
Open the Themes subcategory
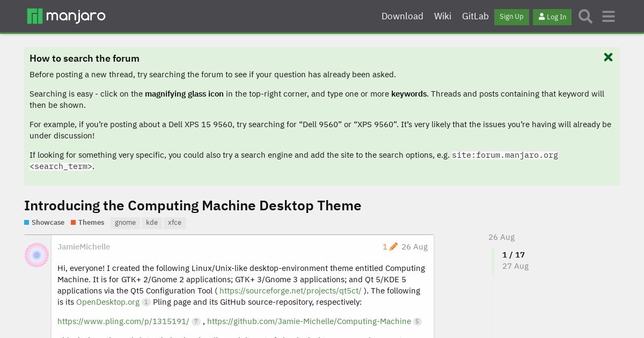pos(87,223)
